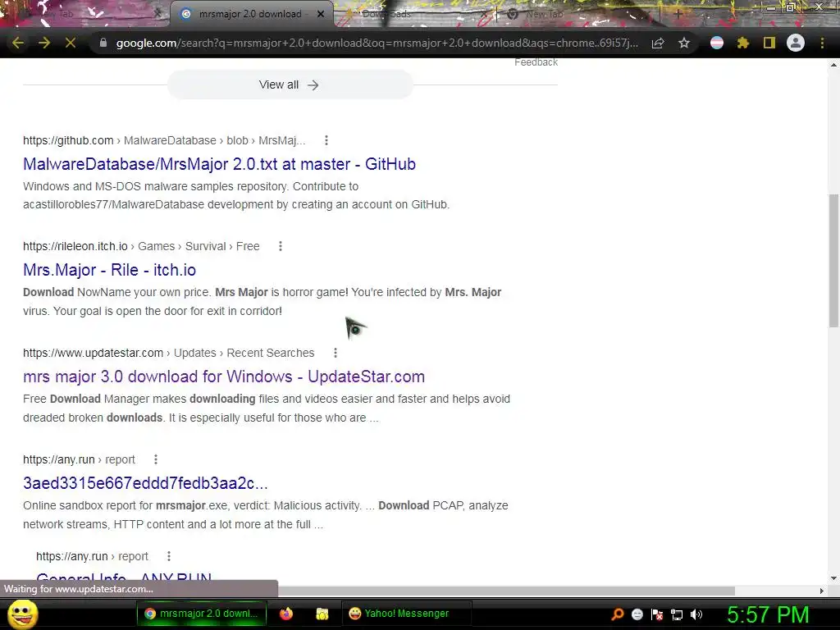
Task: Click the scroll down arrow
Action: point(833,578)
